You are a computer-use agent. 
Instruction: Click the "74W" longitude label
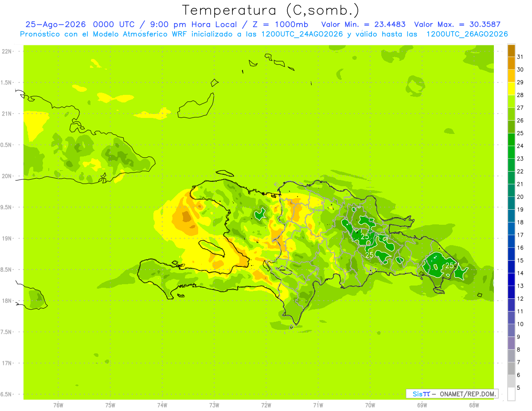(x=162, y=405)
